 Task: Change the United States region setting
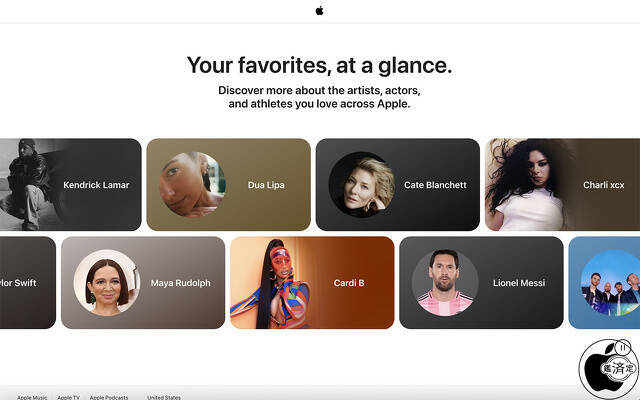pyautogui.click(x=164, y=397)
